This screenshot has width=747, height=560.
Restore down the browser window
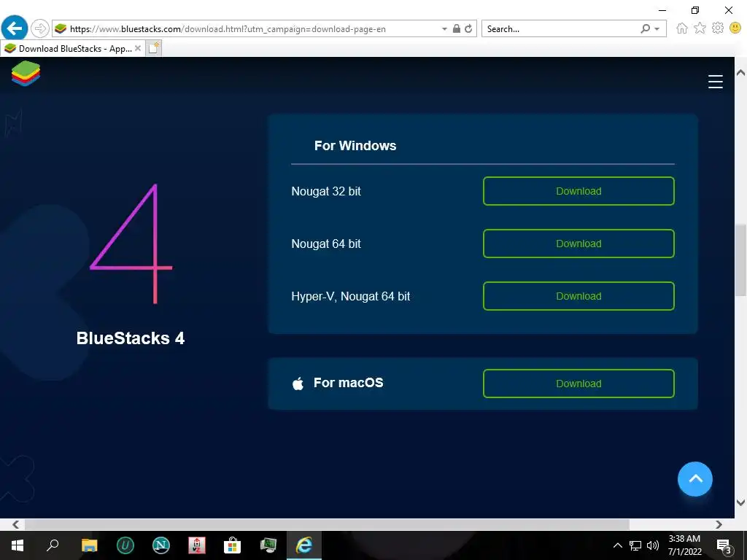tap(695, 10)
